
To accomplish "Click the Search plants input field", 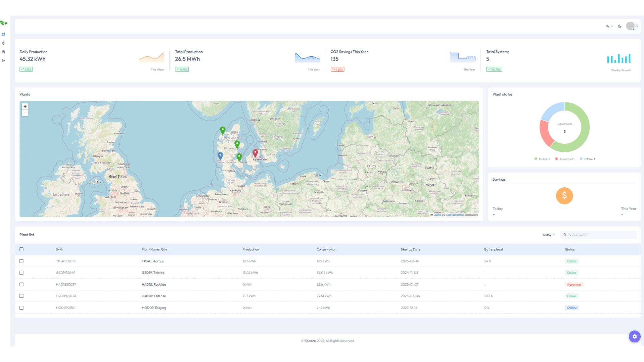I will [598, 235].
